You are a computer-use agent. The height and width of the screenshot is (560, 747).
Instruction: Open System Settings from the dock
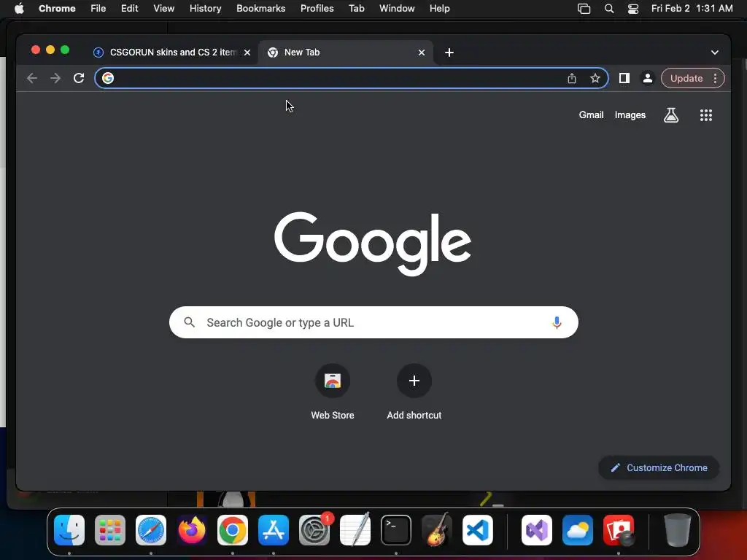coord(314,530)
